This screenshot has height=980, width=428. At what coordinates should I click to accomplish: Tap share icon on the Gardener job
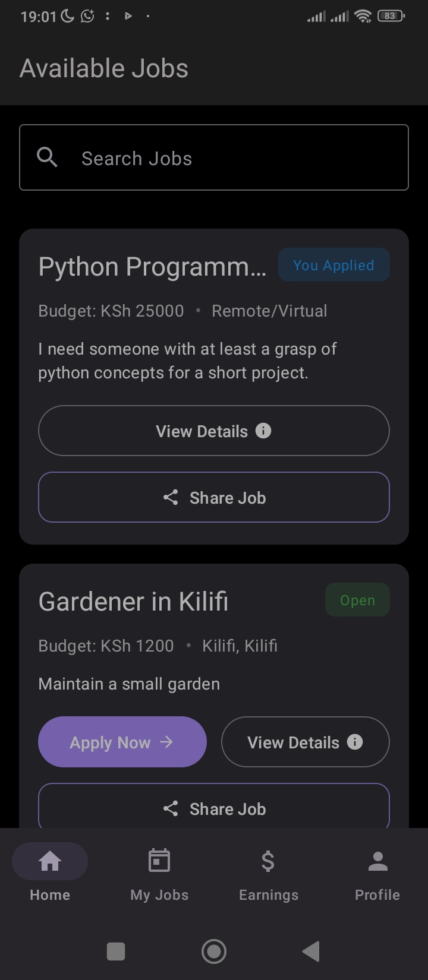(x=171, y=808)
